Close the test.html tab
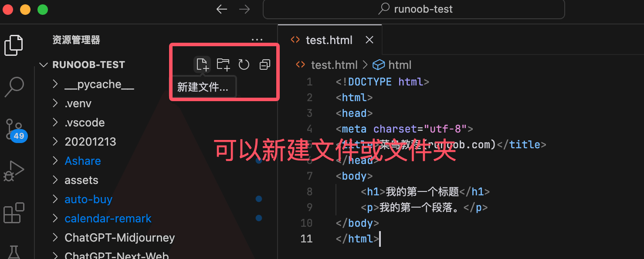Viewport: 644px width, 259px height. point(369,40)
